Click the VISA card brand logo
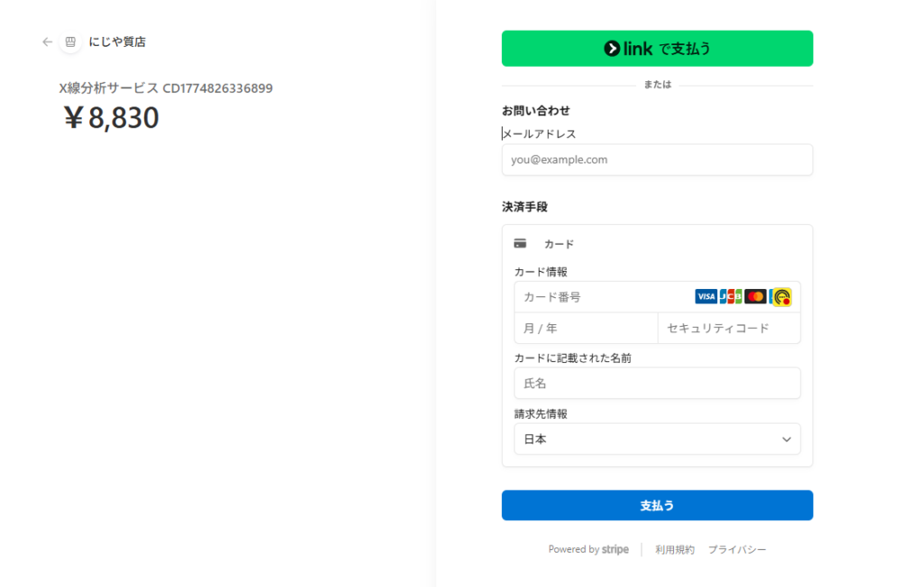 (706, 296)
